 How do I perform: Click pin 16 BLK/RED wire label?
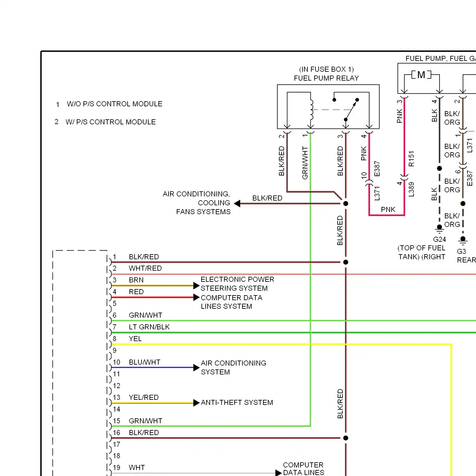click(x=144, y=433)
